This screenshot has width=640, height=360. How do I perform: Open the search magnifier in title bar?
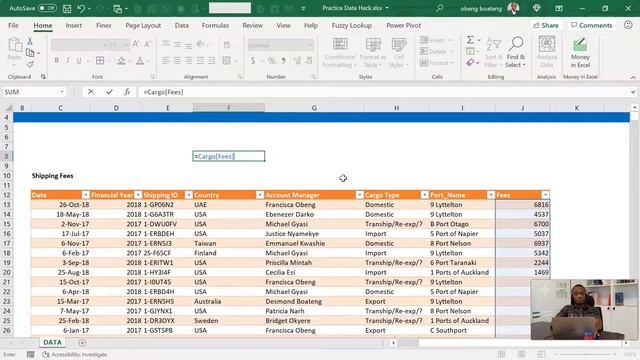click(x=440, y=8)
